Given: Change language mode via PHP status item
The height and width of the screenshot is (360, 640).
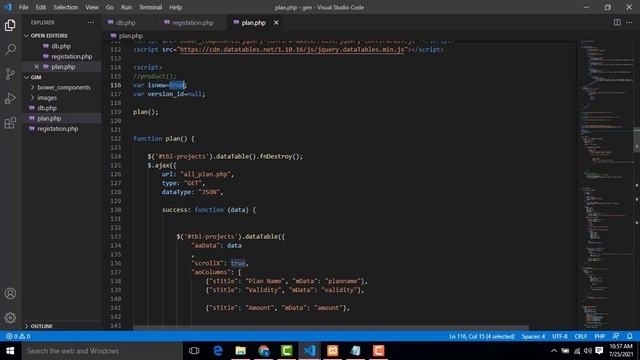Looking at the screenshot, I should click(600, 336).
